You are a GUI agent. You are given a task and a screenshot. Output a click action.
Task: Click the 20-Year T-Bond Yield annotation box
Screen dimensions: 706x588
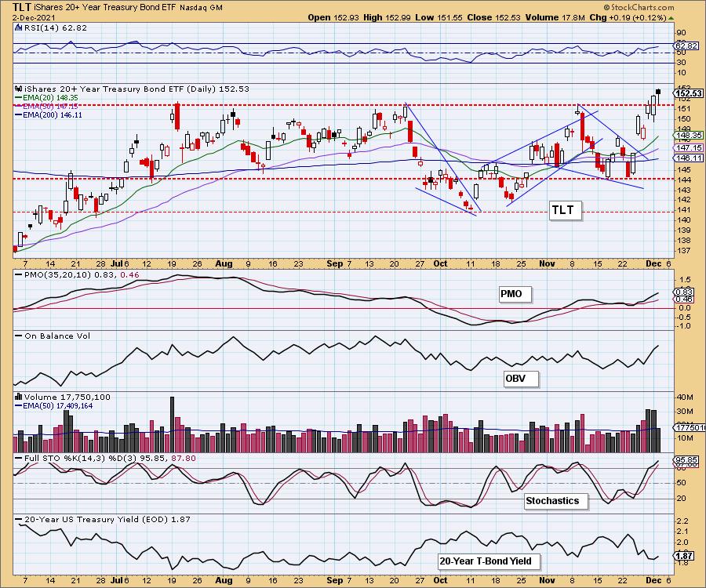coord(489,561)
